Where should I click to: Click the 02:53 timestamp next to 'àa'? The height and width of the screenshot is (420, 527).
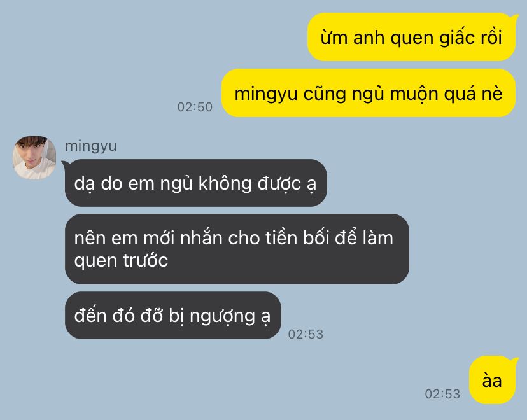[442, 394]
